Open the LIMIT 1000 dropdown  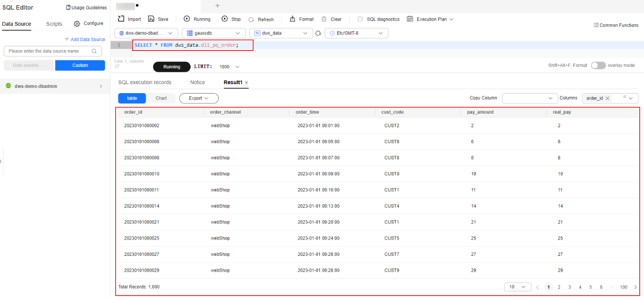tap(229, 67)
